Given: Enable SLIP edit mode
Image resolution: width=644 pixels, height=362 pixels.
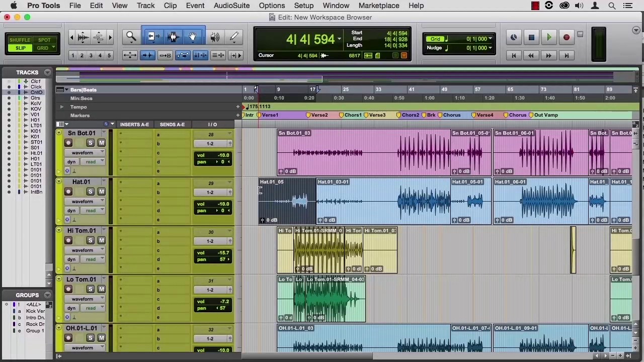Looking at the screenshot, I should click(20, 48).
